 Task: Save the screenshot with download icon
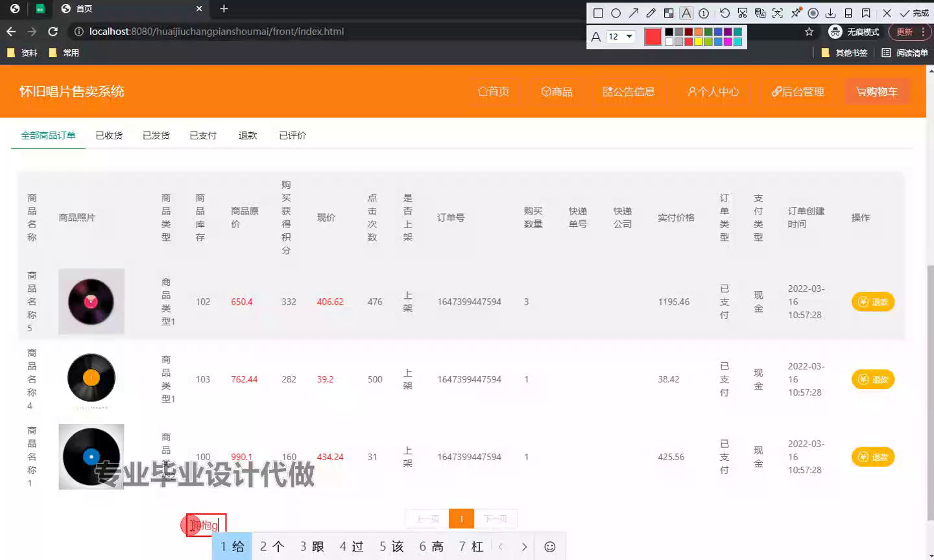pos(830,13)
